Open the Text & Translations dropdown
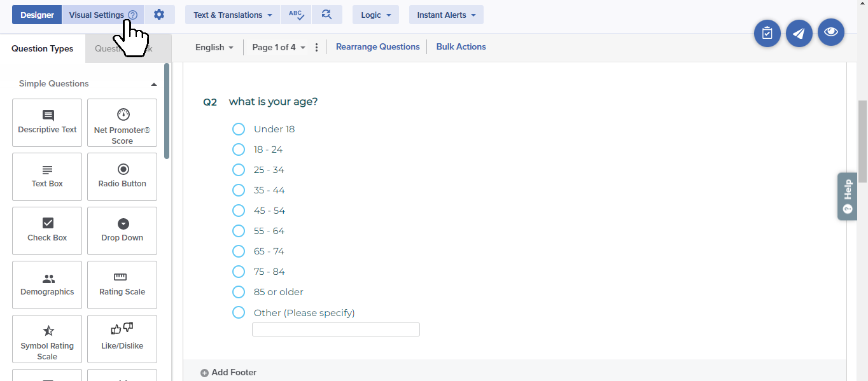 (233, 15)
